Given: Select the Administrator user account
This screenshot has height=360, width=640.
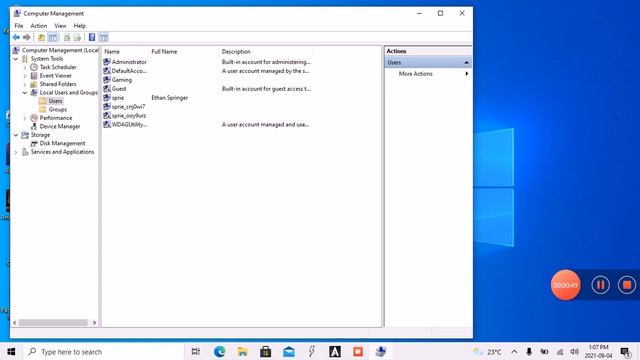Looking at the screenshot, I should [125, 62].
